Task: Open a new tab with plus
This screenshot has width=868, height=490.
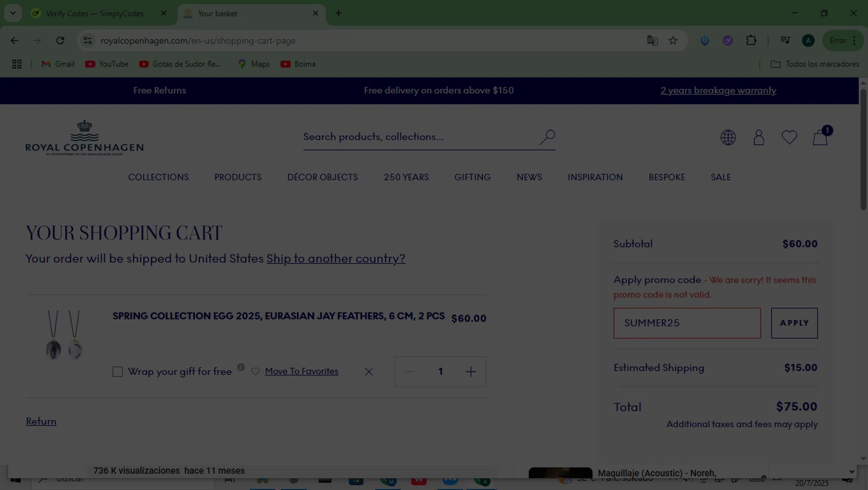Action: pos(339,13)
